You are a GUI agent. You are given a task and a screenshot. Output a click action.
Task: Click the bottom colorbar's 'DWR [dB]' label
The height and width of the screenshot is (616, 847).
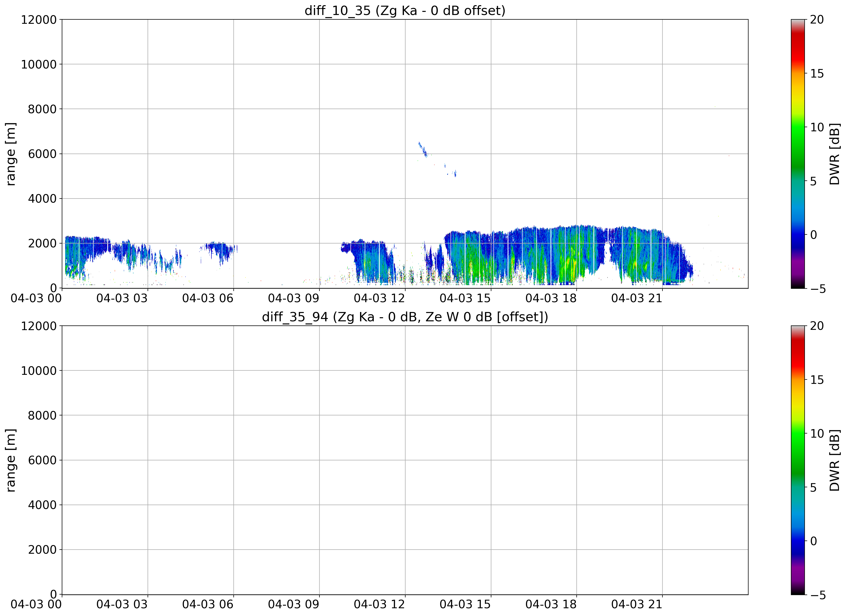[834, 460]
